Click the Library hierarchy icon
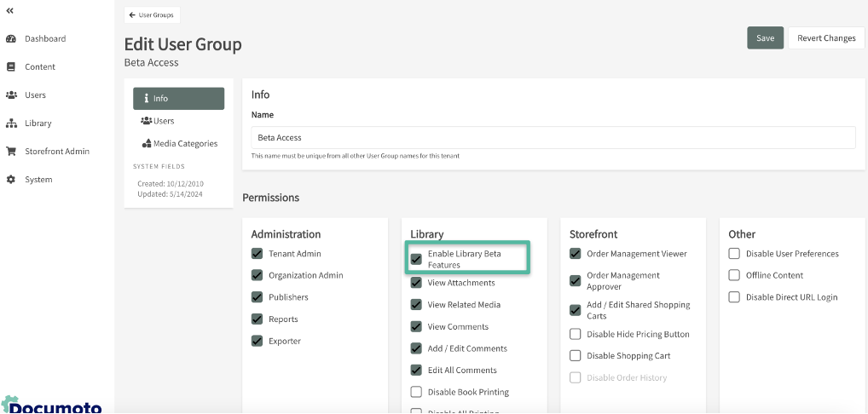 tap(11, 124)
